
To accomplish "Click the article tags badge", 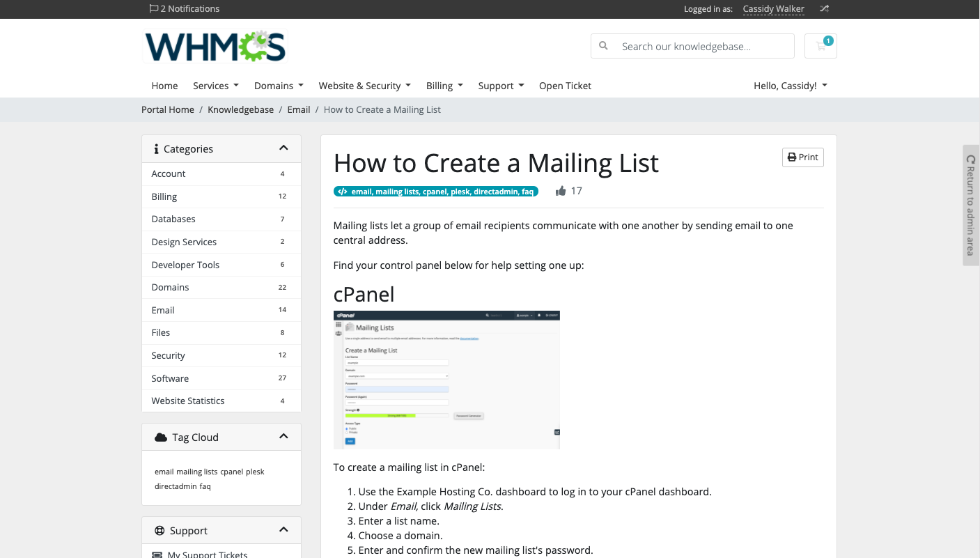I will (436, 192).
